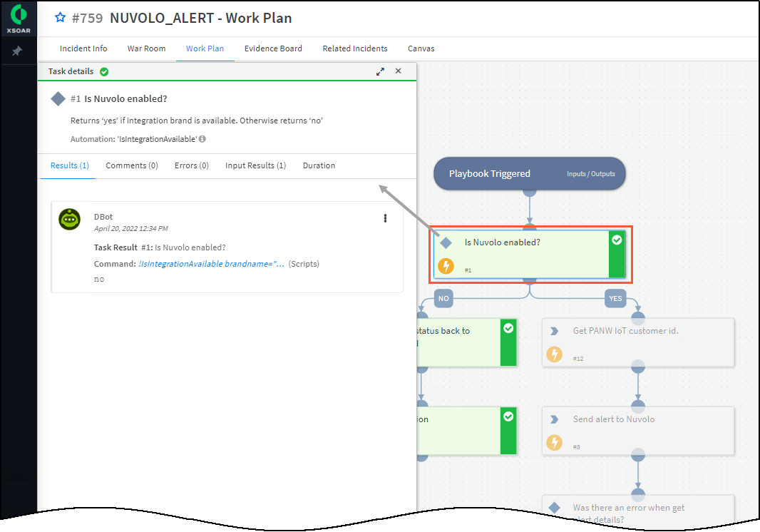Click the YES branch label

(615, 298)
